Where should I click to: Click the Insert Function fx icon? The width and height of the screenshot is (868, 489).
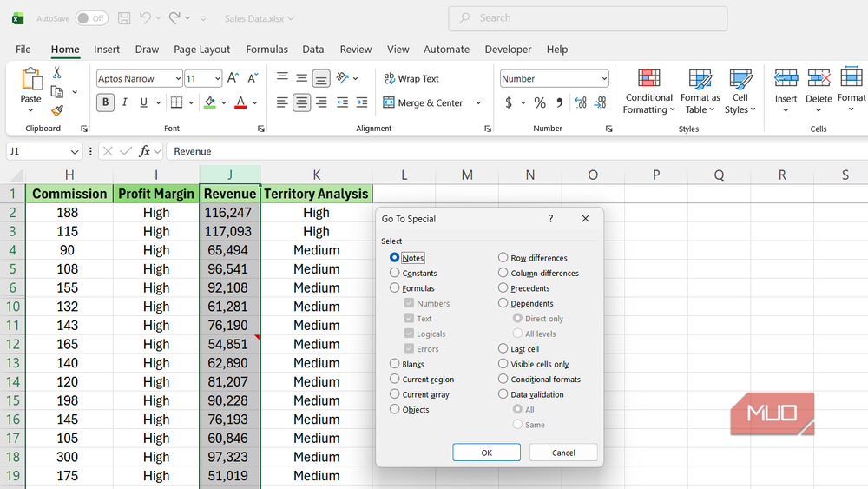[144, 151]
